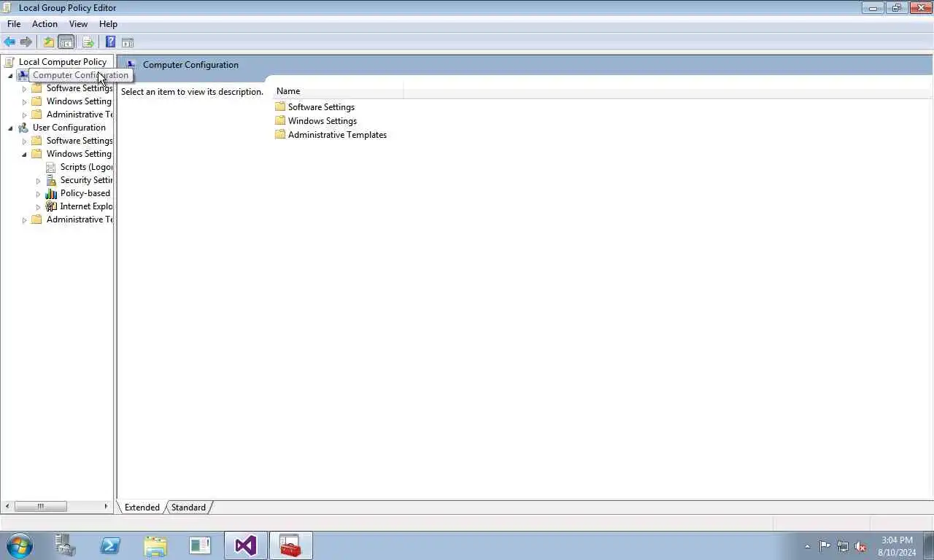Select Internet Explorer Maintenance tree icon
The height and width of the screenshot is (560, 934).
[x=50, y=206]
